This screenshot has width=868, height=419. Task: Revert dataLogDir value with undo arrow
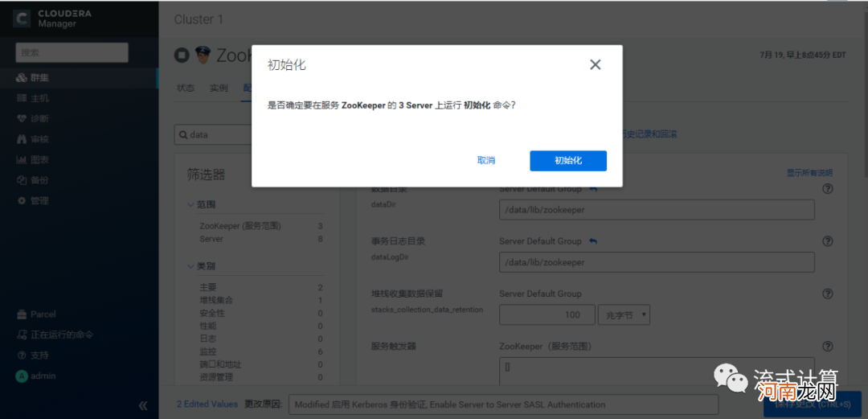click(x=593, y=241)
